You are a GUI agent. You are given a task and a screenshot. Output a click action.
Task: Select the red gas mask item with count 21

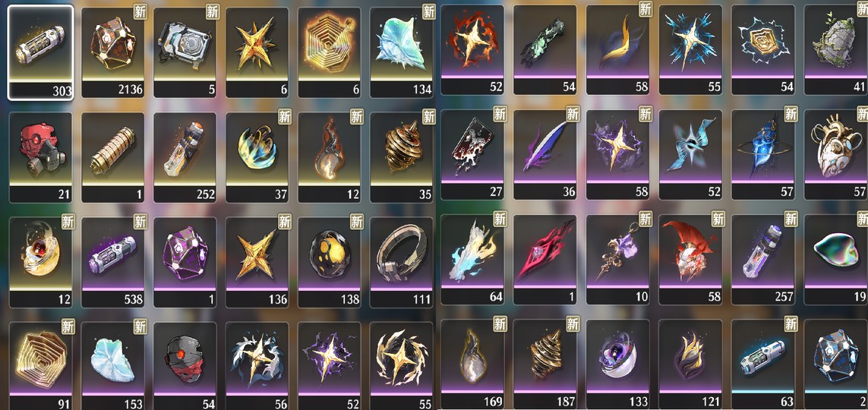[41, 157]
